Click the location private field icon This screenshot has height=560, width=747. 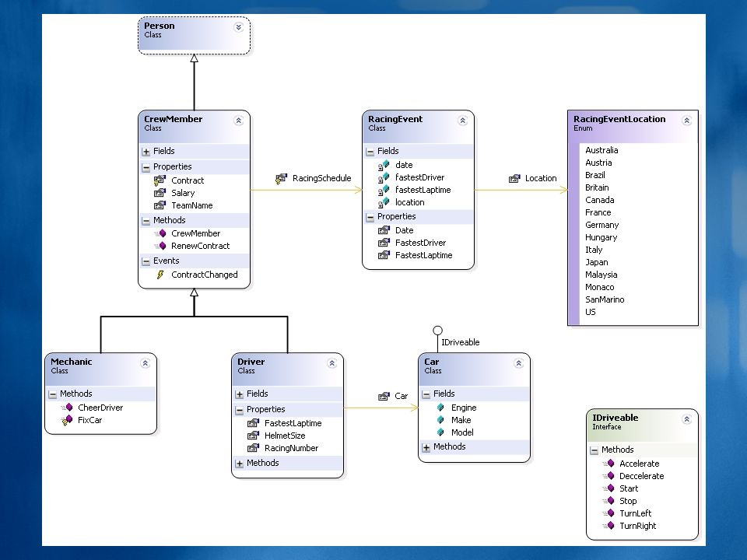[384, 203]
